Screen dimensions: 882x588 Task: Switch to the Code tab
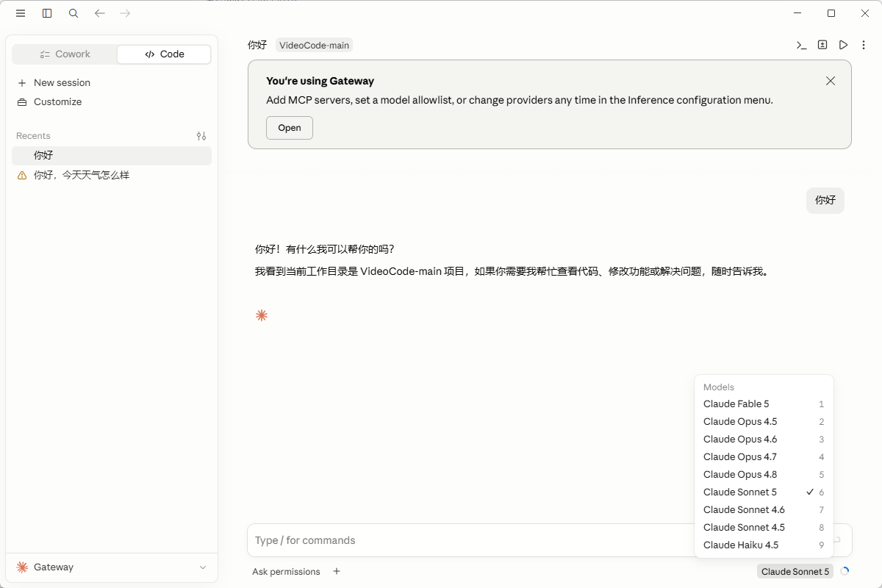164,54
